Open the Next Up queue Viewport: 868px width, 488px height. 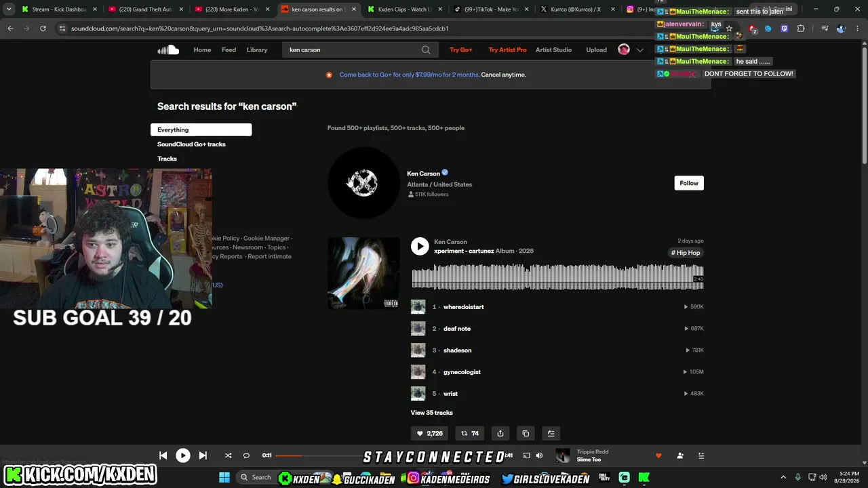point(701,455)
